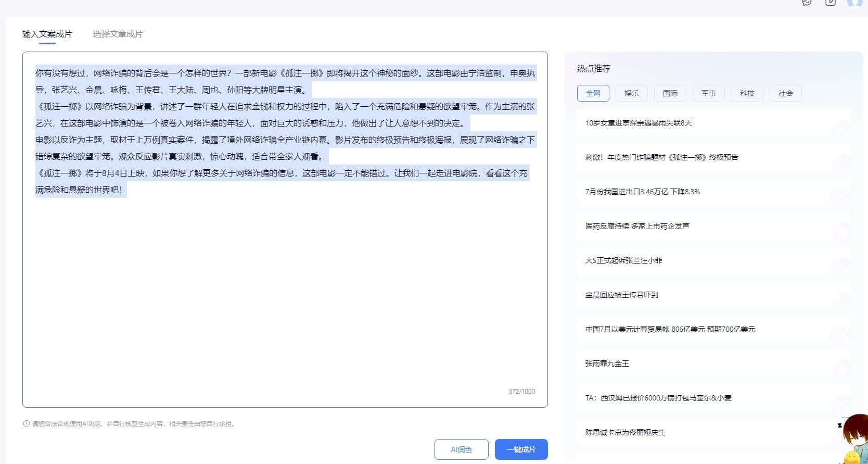Select the 国际 hot topic category
Image resolution: width=868 pixels, height=464 pixels.
[670, 93]
